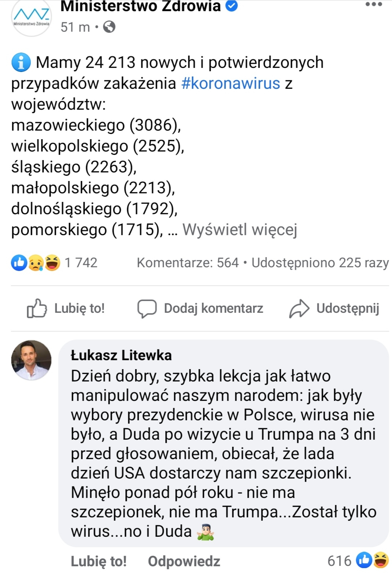This screenshot has width=392, height=573.
Task: Open the Ministerstwo Zdrowia page name
Action: [140, 6]
